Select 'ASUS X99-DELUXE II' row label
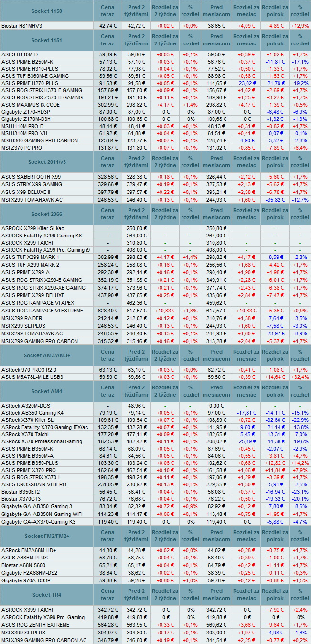 [x=26, y=192]
